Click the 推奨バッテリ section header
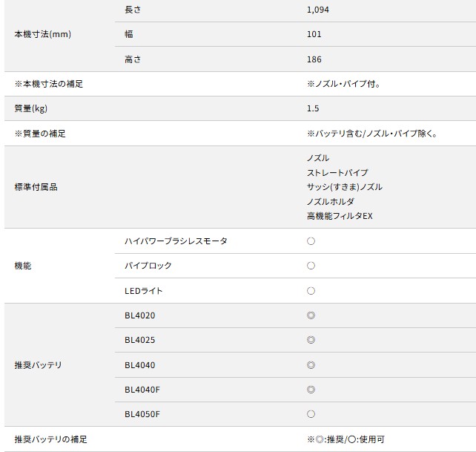The image size is (476, 452). (38, 365)
